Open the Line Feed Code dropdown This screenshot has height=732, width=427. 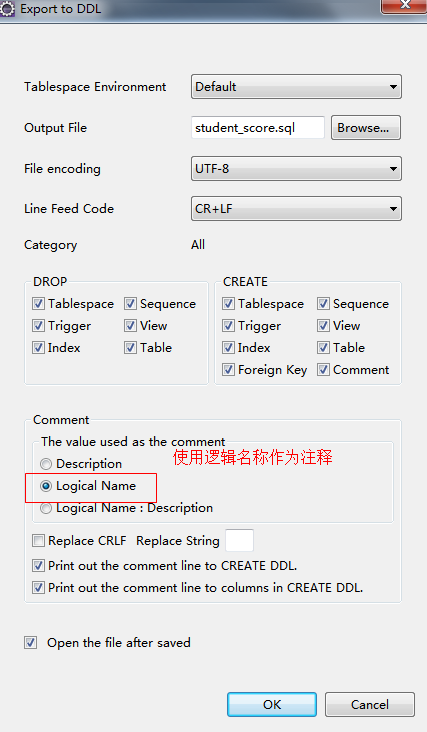click(x=296, y=209)
